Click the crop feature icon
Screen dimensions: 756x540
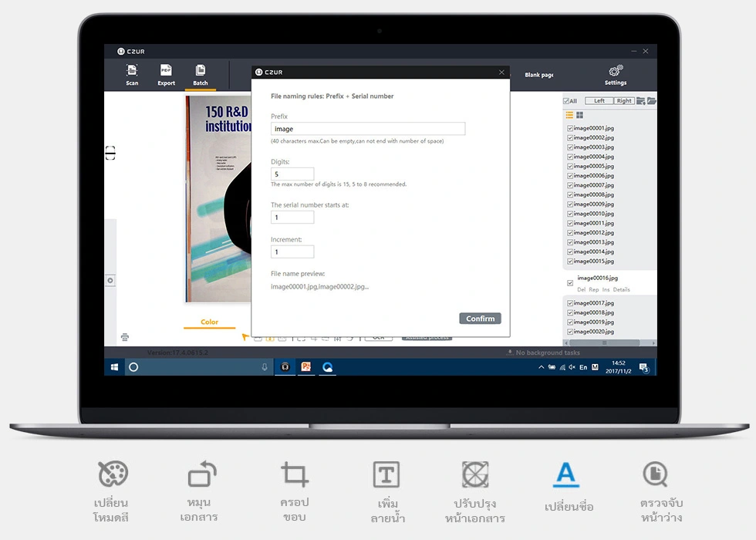pos(295,474)
